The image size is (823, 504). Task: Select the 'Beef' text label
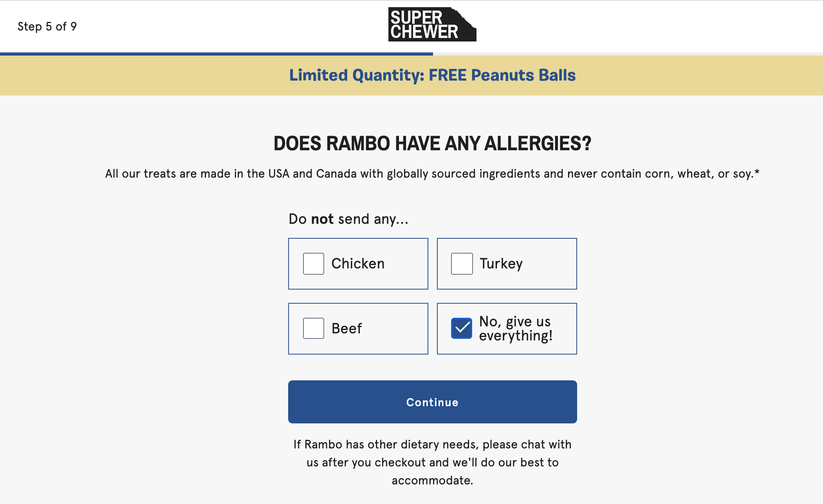347,328
